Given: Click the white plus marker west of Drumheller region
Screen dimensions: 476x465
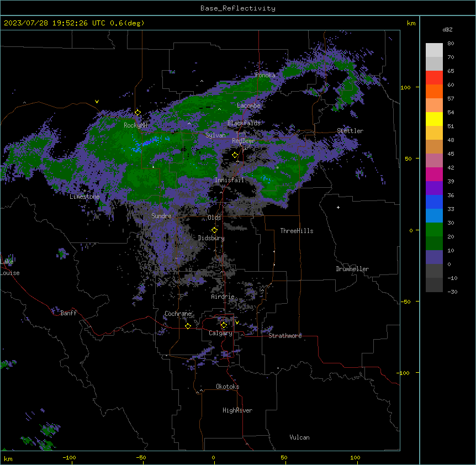Looking at the screenshot, I should (338, 207).
